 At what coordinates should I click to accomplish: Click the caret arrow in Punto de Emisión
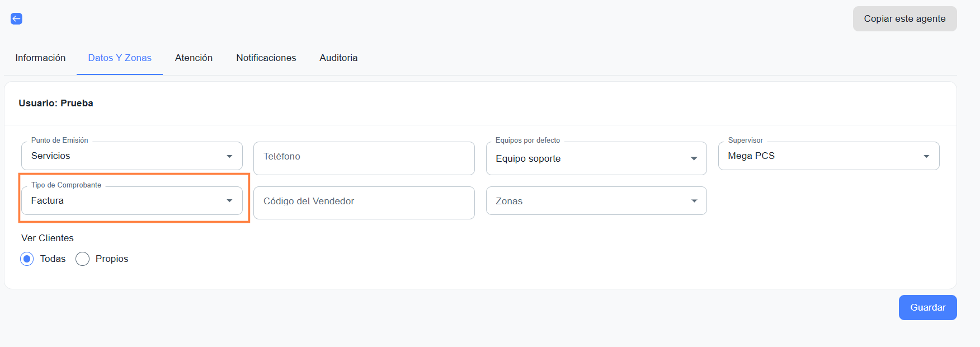click(229, 156)
